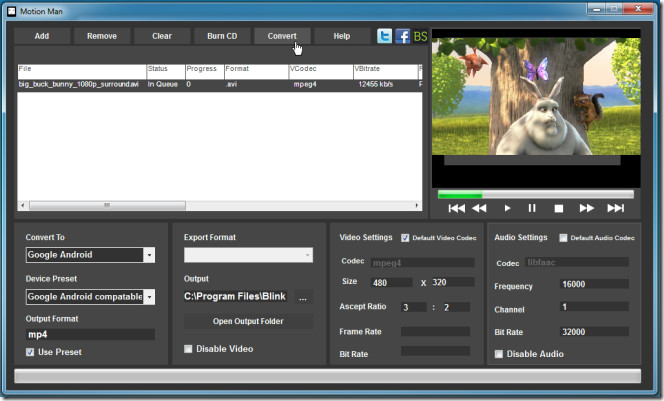Click the bottom conversion progress bar
The height and width of the screenshot is (401, 664).
coord(327,376)
